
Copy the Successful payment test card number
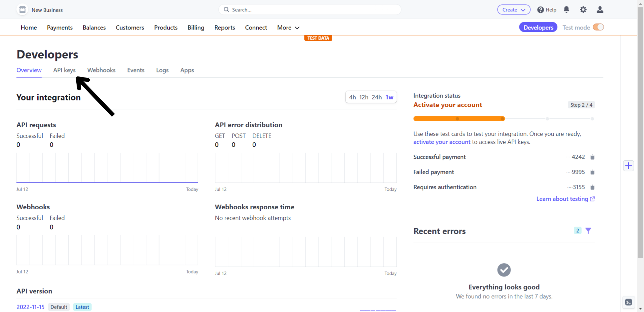click(593, 157)
